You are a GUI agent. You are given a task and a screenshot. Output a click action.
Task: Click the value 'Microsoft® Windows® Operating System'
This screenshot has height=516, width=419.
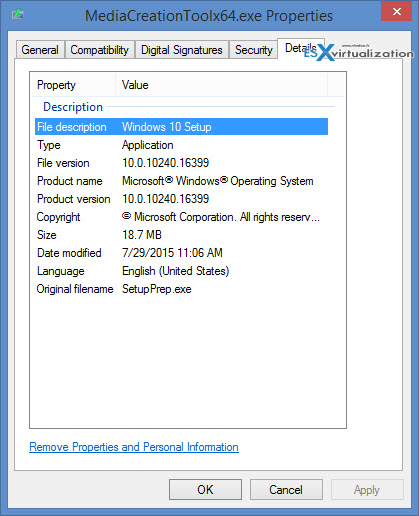(x=218, y=181)
